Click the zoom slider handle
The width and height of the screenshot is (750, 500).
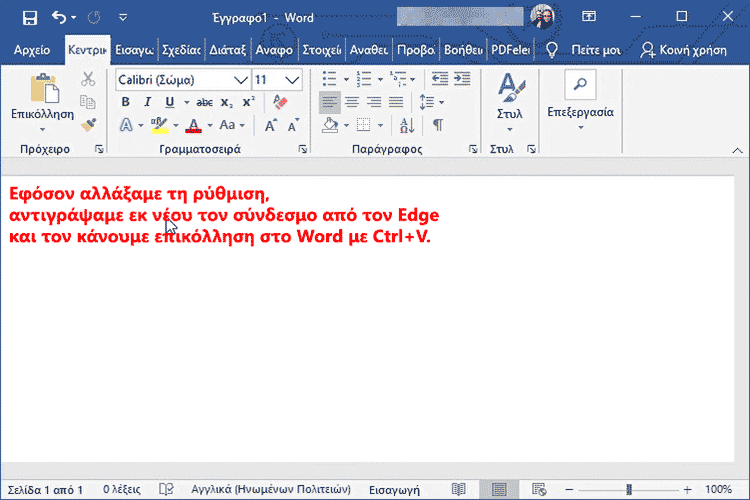click(x=629, y=489)
